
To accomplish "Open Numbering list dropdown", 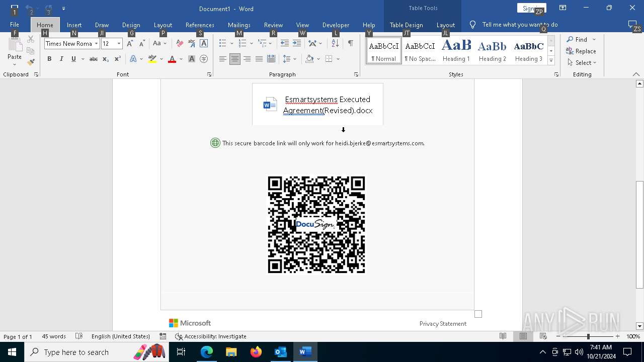I will [252, 44].
